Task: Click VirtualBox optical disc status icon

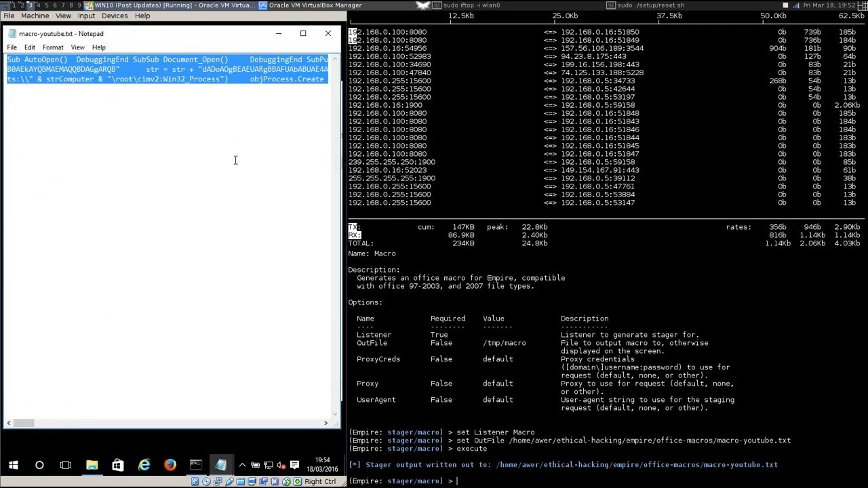Action: 206,481
